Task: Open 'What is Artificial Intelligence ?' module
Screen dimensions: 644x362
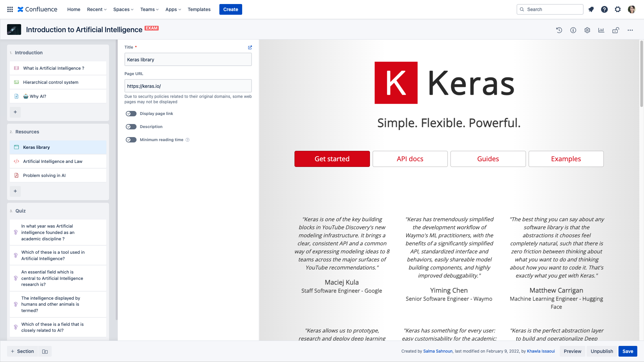Action: coord(58,68)
